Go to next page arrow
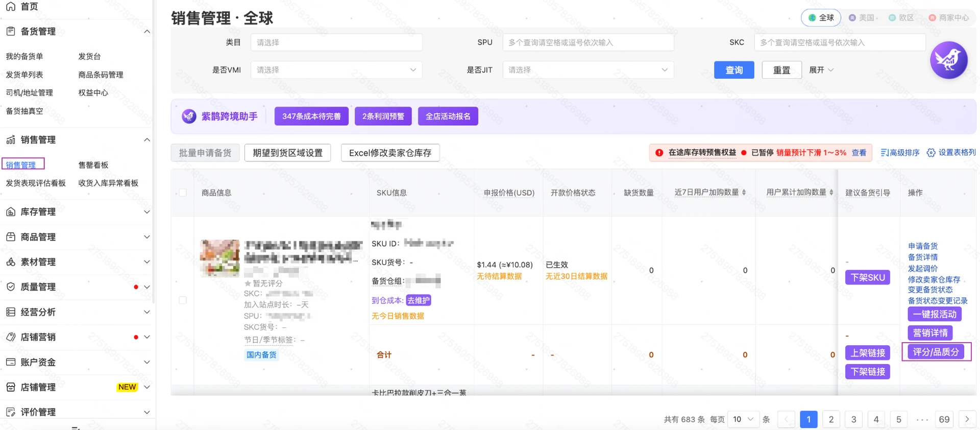This screenshot has width=980, height=430. point(967,419)
